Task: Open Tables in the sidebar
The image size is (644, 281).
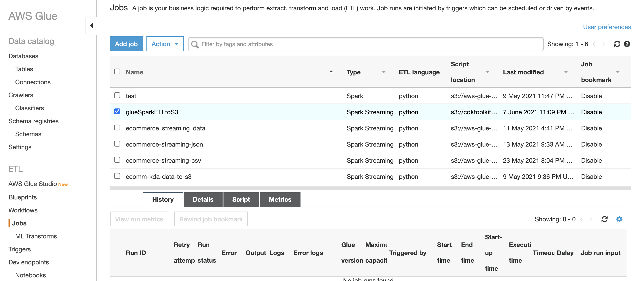Action: tap(24, 69)
